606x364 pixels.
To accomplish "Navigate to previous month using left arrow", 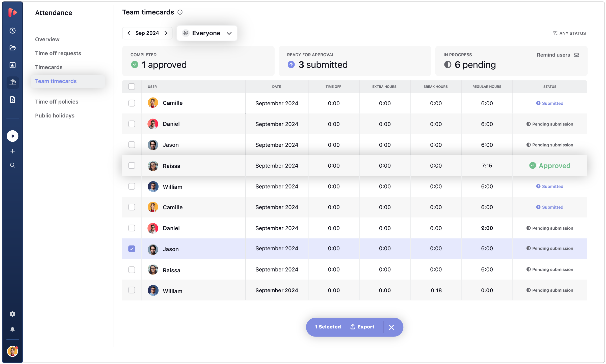I will click(x=129, y=33).
